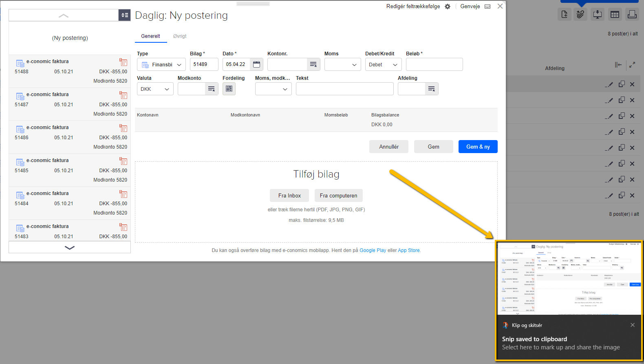644x364 pixels.
Task: Open Genveje keyboard shortcuts icon
Action: [487, 7]
